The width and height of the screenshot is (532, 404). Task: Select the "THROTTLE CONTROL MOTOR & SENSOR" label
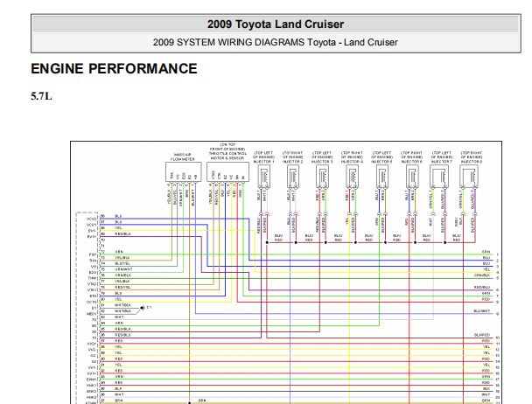tap(227, 156)
